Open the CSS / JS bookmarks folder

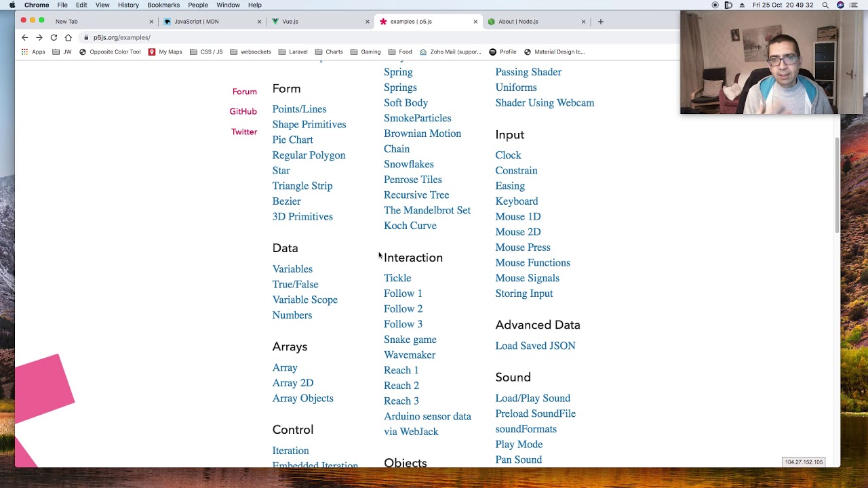206,52
